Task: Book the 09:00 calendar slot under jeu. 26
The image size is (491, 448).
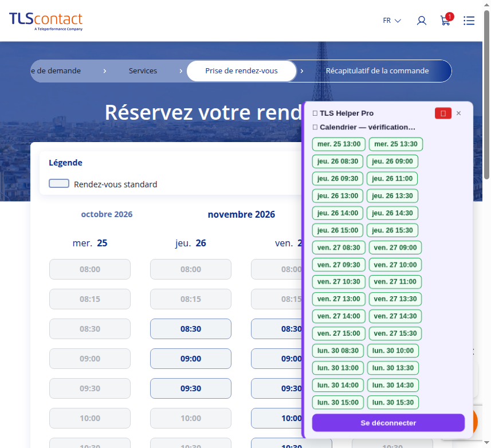Action: (x=191, y=359)
